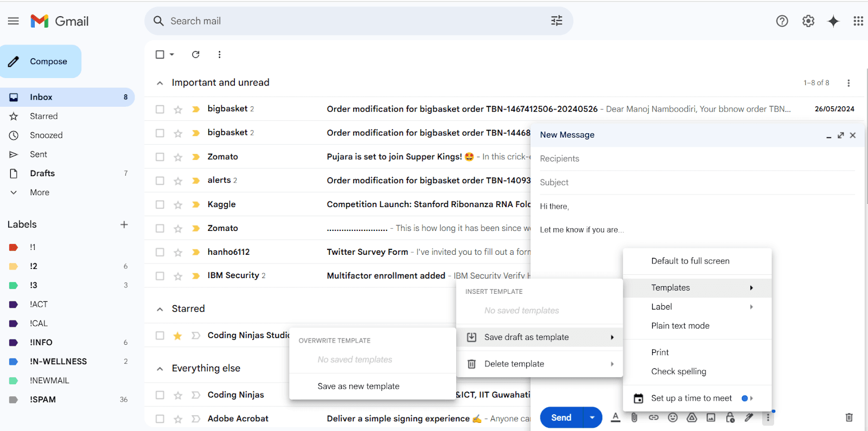Insert files using Google Drive
This screenshot has width=868, height=431.
(692, 417)
